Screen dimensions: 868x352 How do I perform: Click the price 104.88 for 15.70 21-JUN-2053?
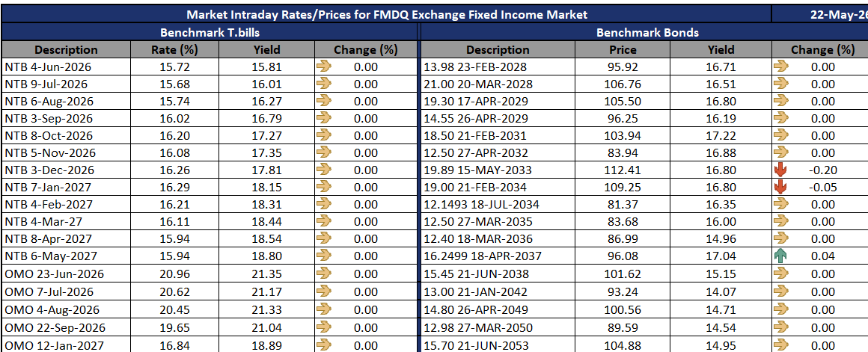(623, 346)
